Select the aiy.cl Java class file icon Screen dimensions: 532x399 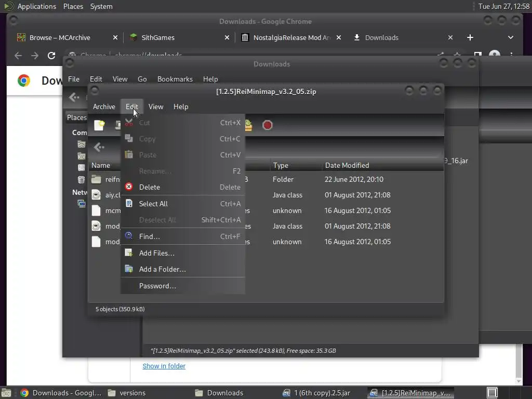coord(96,195)
